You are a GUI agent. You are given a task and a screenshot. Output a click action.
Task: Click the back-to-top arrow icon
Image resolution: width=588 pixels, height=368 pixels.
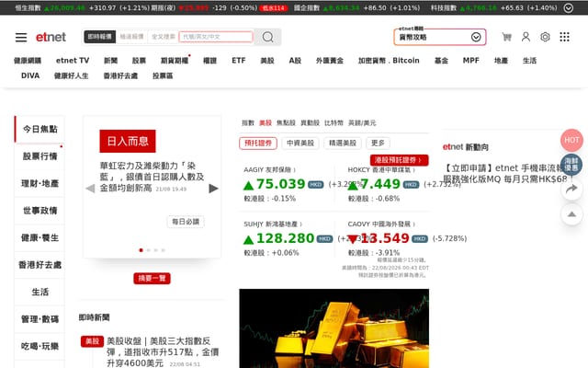pos(571,214)
